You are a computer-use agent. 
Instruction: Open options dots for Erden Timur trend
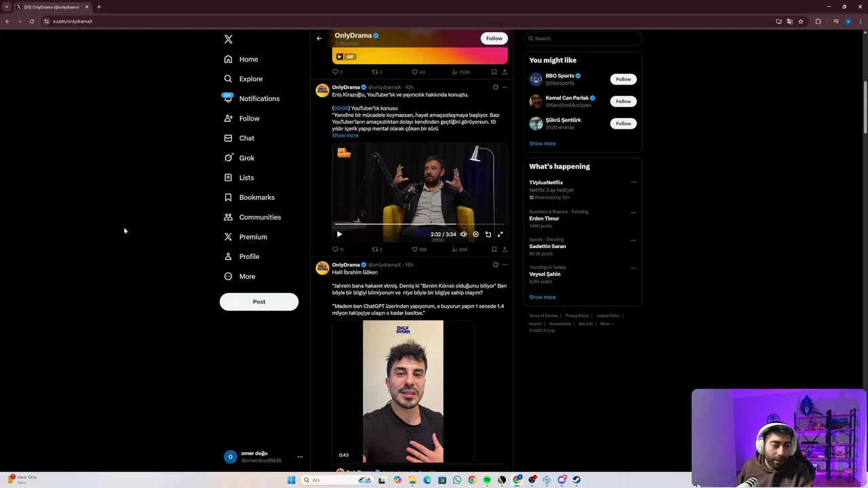[x=633, y=212]
